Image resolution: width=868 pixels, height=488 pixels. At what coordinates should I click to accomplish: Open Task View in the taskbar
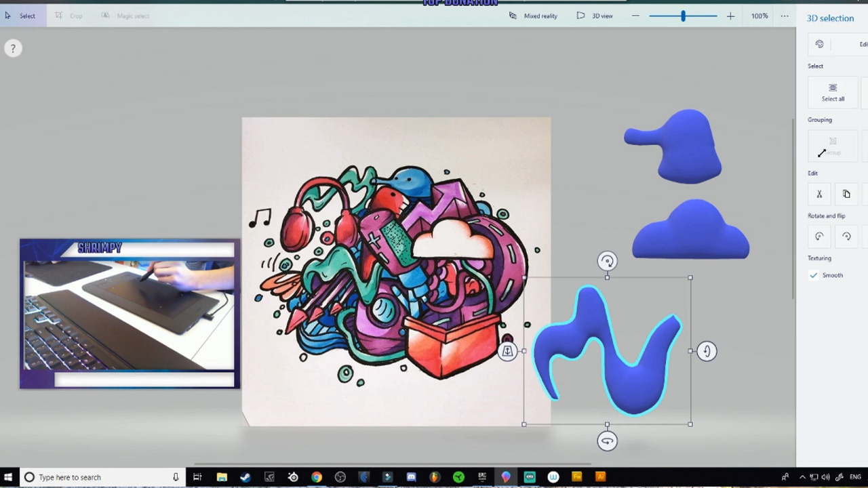[197, 477]
